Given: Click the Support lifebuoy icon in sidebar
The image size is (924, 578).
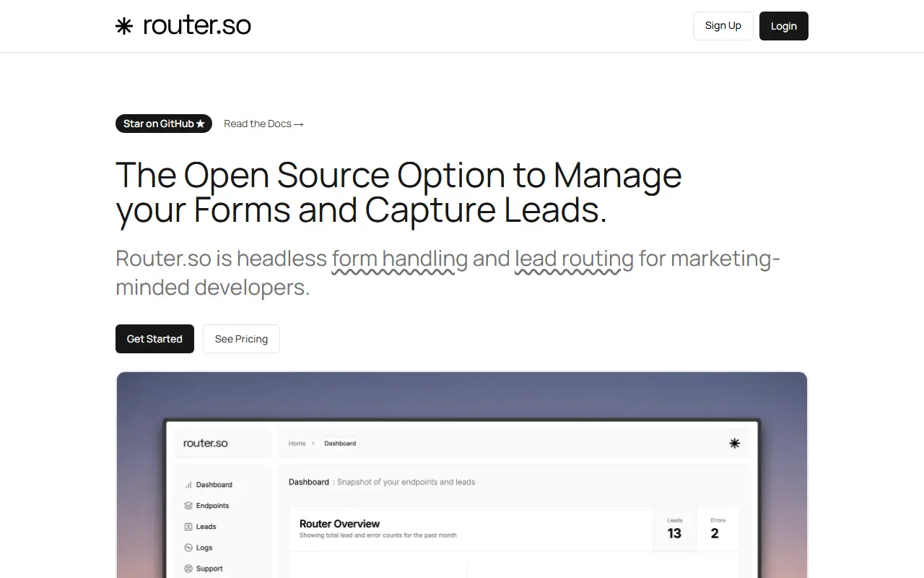Looking at the screenshot, I should (x=188, y=569).
